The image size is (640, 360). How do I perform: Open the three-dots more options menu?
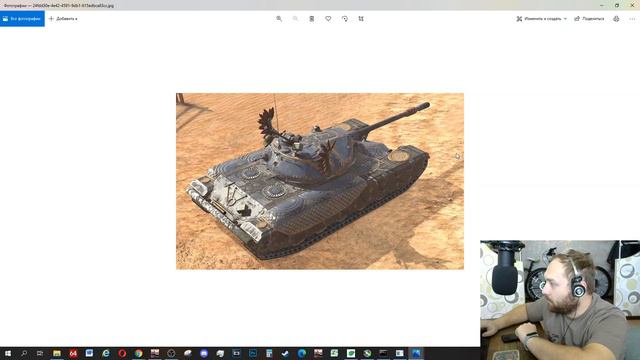pos(632,19)
